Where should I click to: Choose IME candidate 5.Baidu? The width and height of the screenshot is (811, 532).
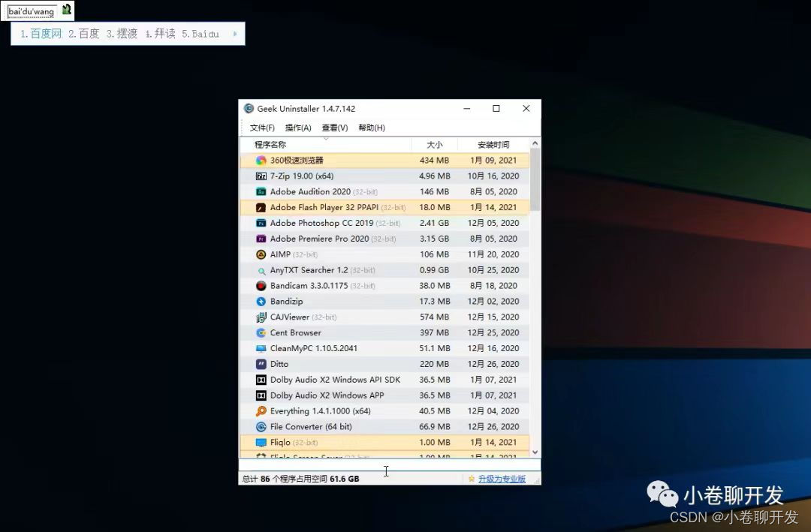click(x=200, y=34)
